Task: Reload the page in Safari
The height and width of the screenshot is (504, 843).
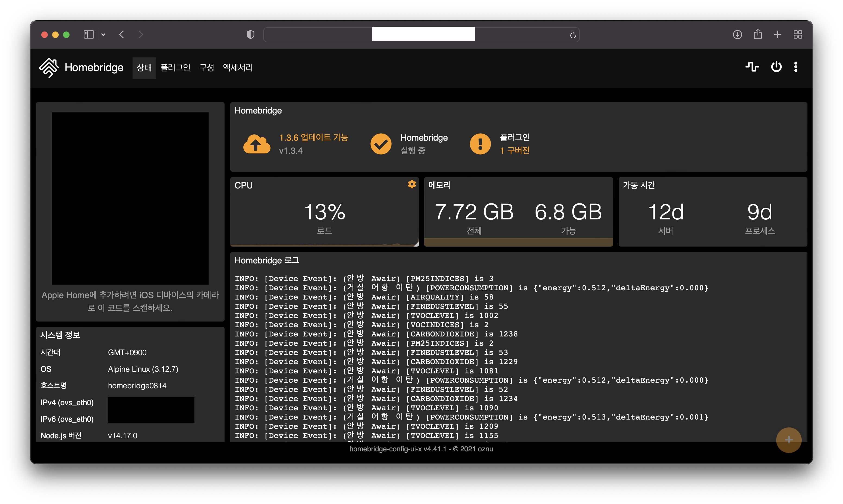Action: click(573, 35)
